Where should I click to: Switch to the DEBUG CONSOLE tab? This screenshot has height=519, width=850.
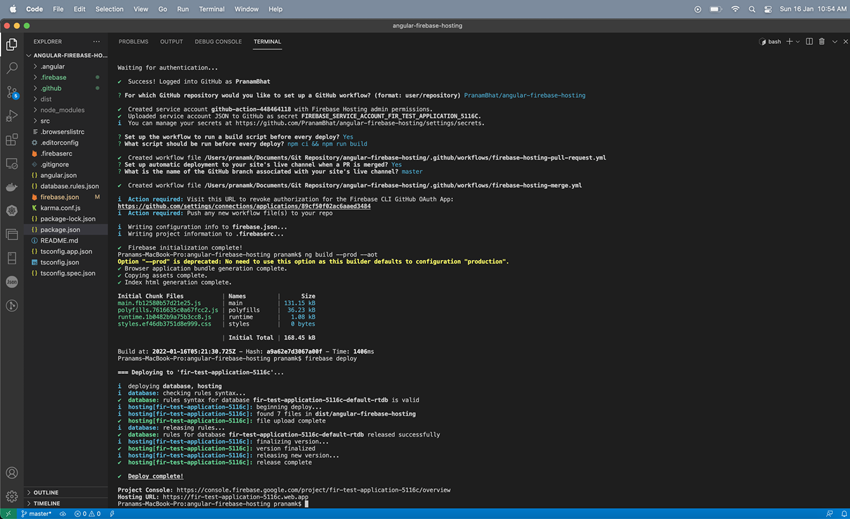[x=218, y=42]
